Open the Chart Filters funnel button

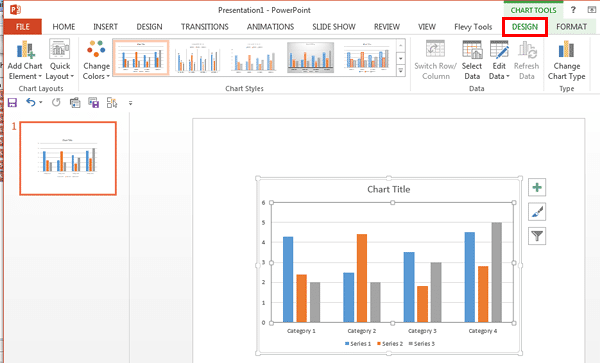(x=537, y=236)
